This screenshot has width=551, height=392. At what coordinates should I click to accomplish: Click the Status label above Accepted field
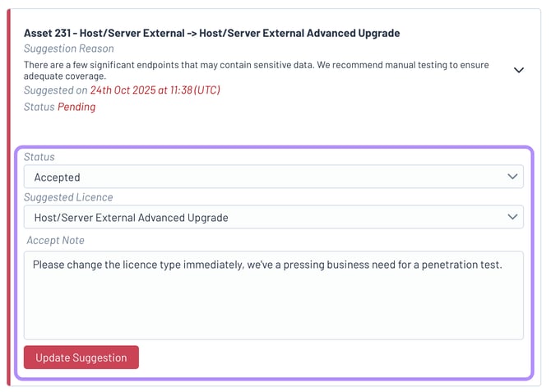(x=39, y=157)
